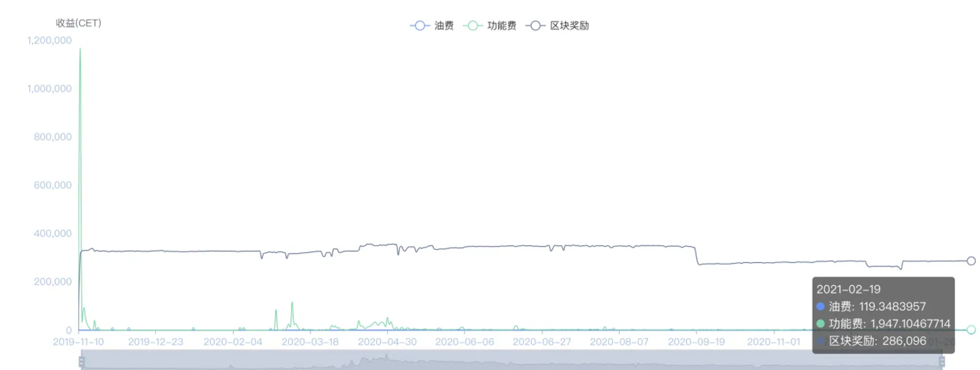The image size is (980, 370).
Task: Click x-axis label 2020-08-07
Action: 619,342
